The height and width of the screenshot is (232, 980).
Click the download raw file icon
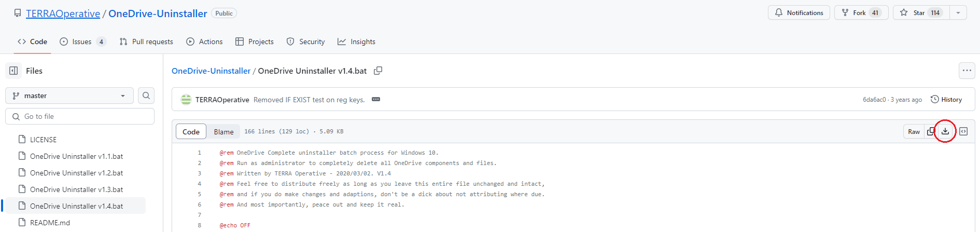click(x=945, y=131)
